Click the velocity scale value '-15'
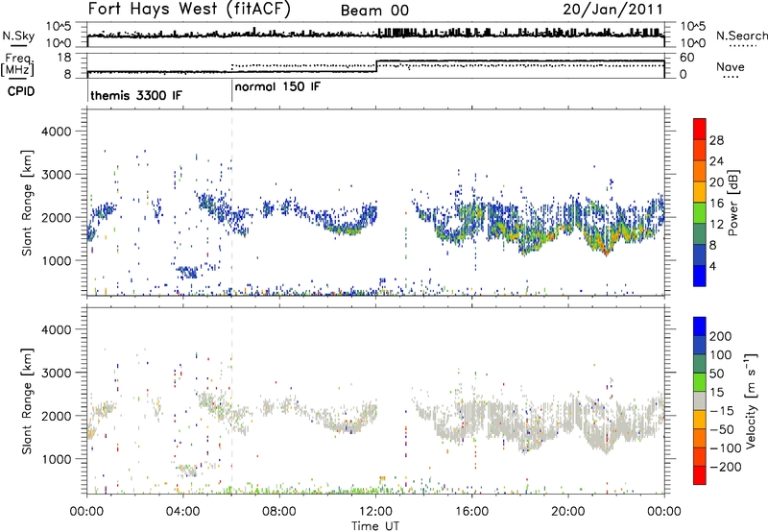The image size is (768, 532). click(x=721, y=410)
